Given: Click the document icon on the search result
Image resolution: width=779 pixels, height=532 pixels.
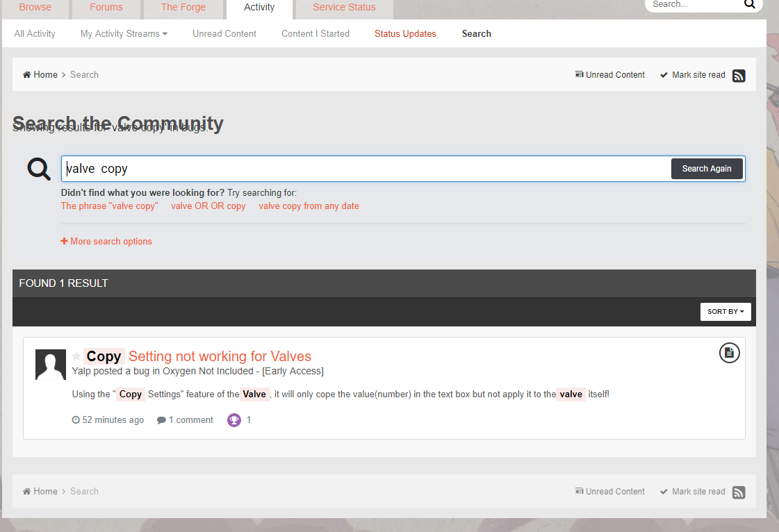Looking at the screenshot, I should coord(729,353).
